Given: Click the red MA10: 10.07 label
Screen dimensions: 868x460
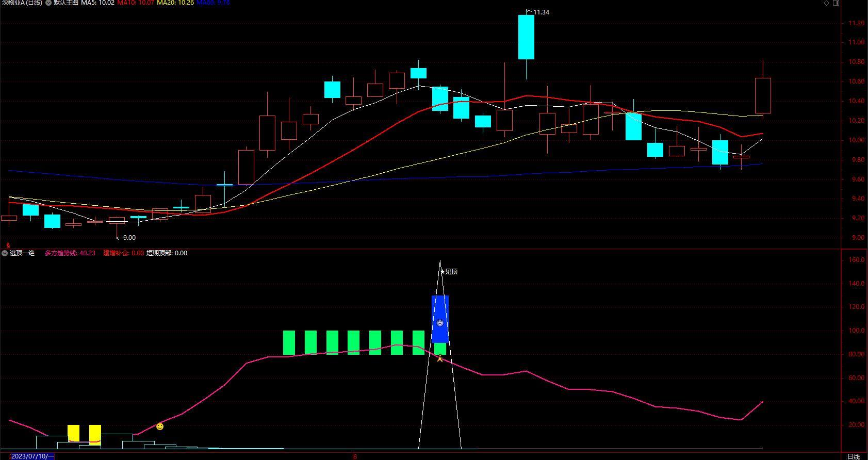Looking at the screenshot, I should [x=136, y=3].
